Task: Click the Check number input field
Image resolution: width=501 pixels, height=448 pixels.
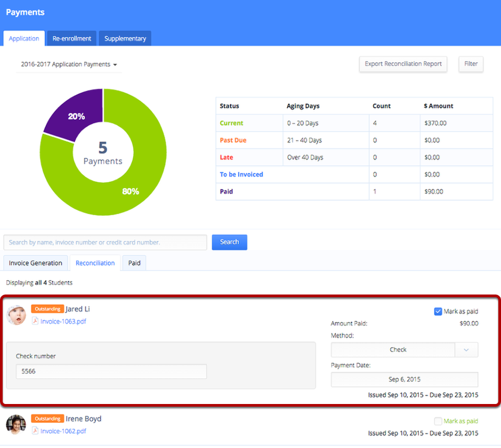Action: (111, 372)
